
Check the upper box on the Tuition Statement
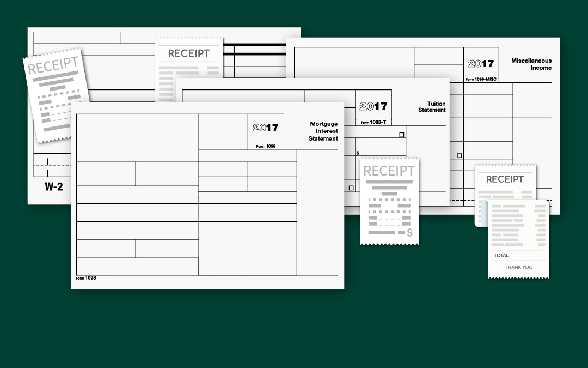(x=401, y=134)
